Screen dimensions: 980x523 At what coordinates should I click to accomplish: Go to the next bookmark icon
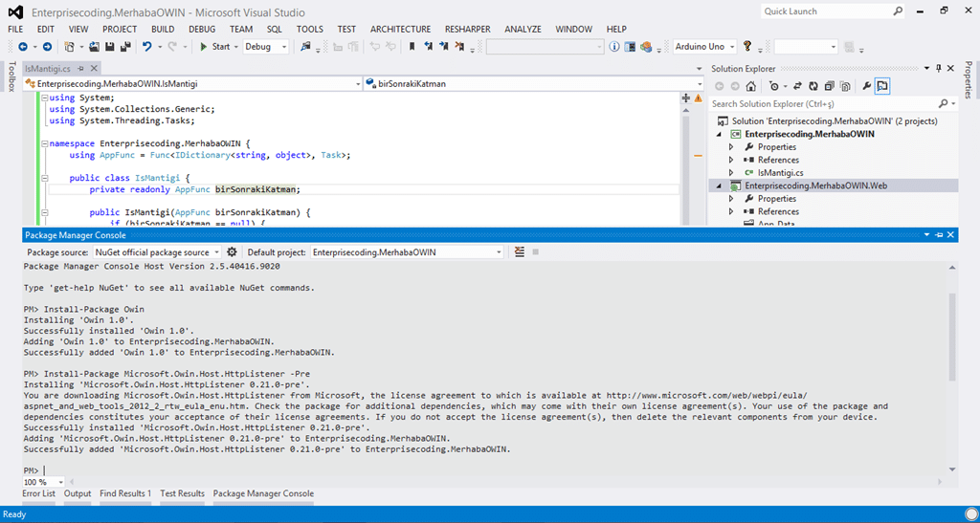pyautogui.click(x=444, y=47)
